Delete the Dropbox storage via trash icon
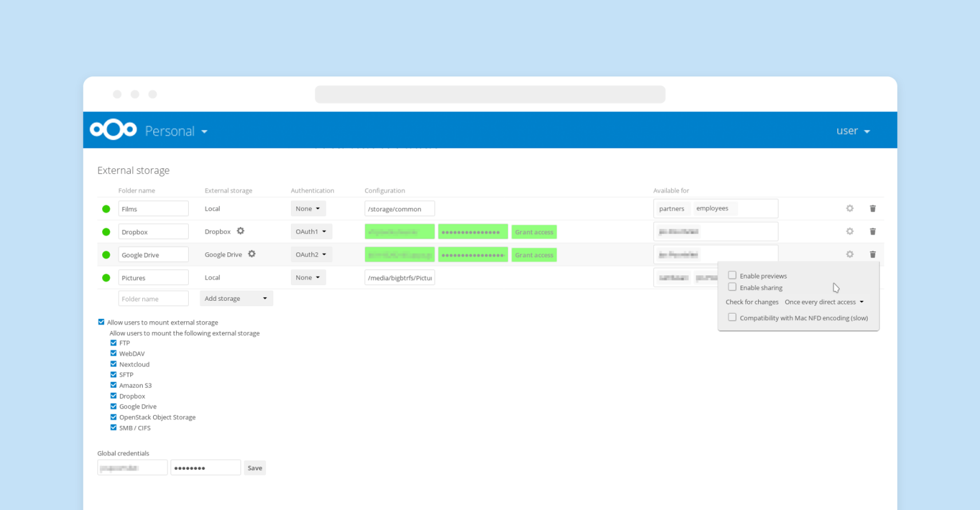The height and width of the screenshot is (510, 980). 873,231
